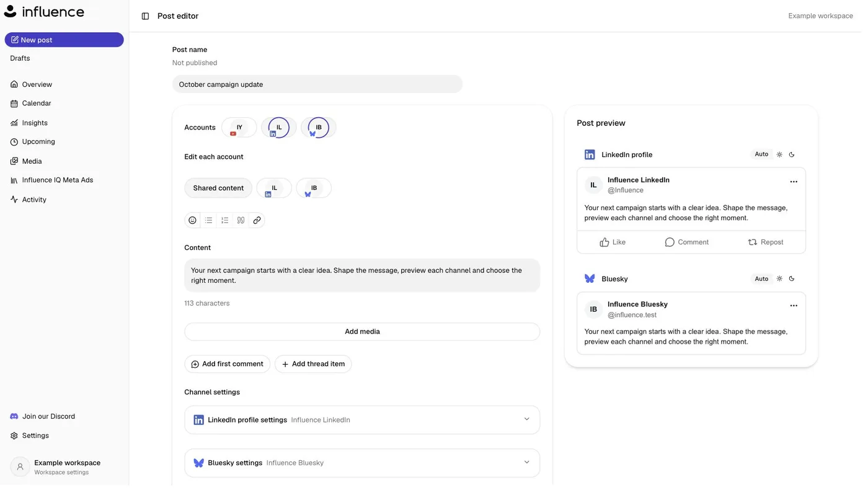Screen dimensions: 868x495
Task: Click Add thread item
Action: click(316, 367)
